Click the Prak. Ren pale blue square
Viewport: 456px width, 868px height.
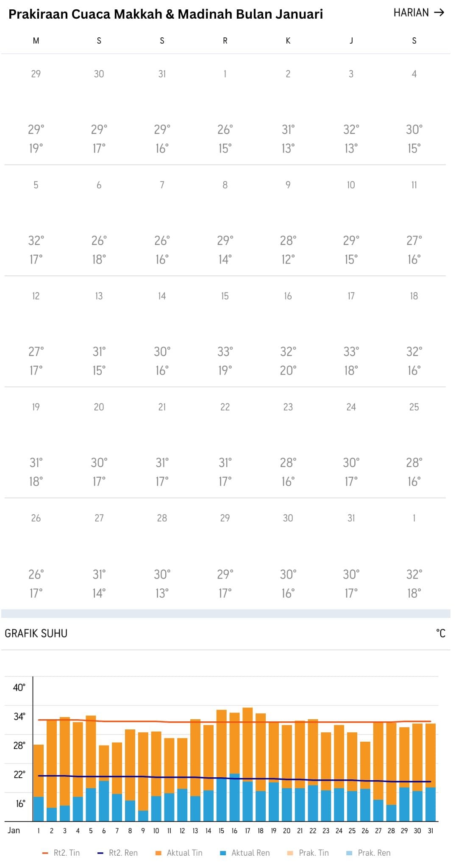tap(349, 853)
